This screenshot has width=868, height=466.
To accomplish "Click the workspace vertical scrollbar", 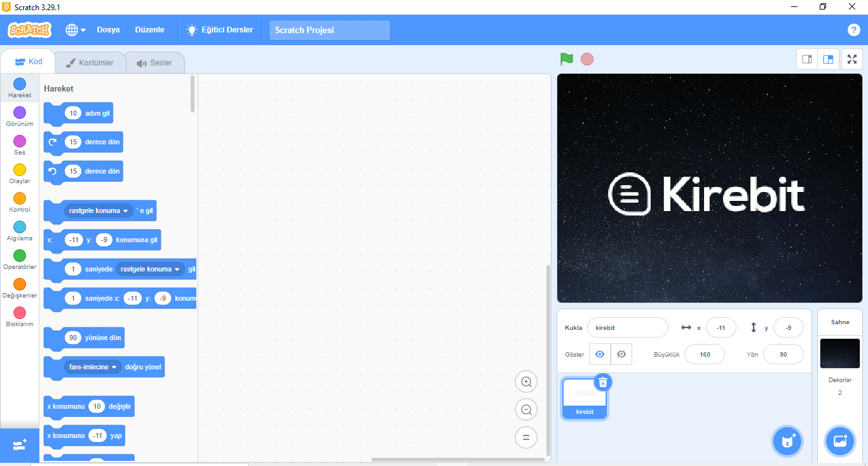I will (x=548, y=360).
